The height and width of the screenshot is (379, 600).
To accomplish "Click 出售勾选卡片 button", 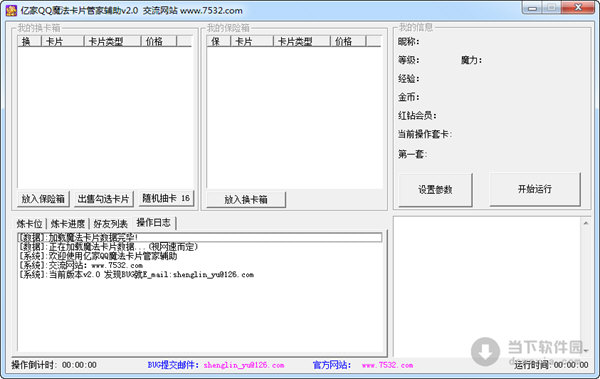I will 103,199.
